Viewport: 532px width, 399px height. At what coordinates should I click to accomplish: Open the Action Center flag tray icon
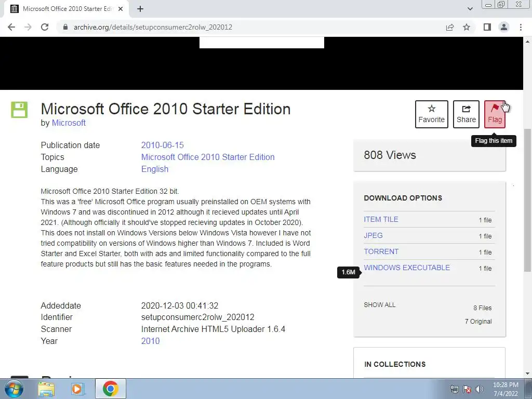pos(467,389)
